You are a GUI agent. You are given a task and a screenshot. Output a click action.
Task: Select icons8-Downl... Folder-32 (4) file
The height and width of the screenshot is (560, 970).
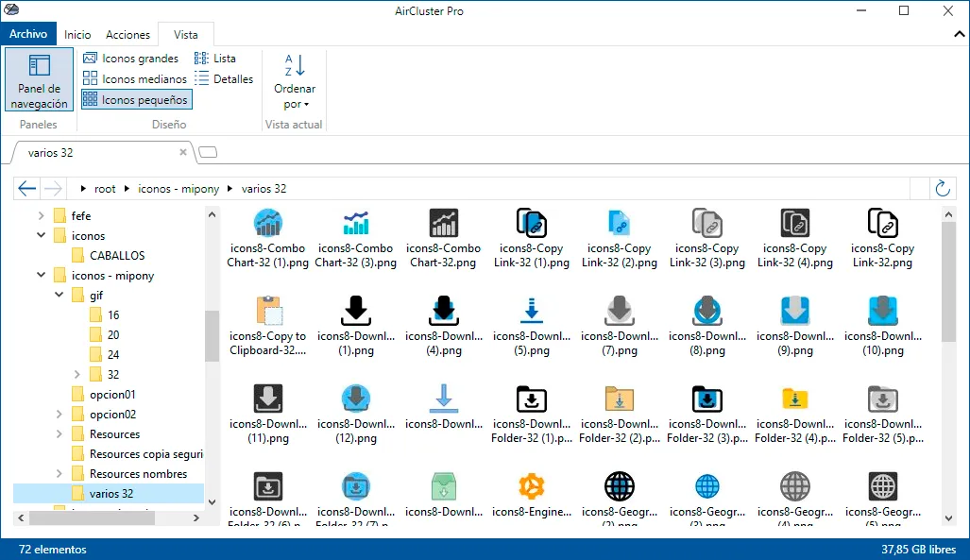point(795,415)
